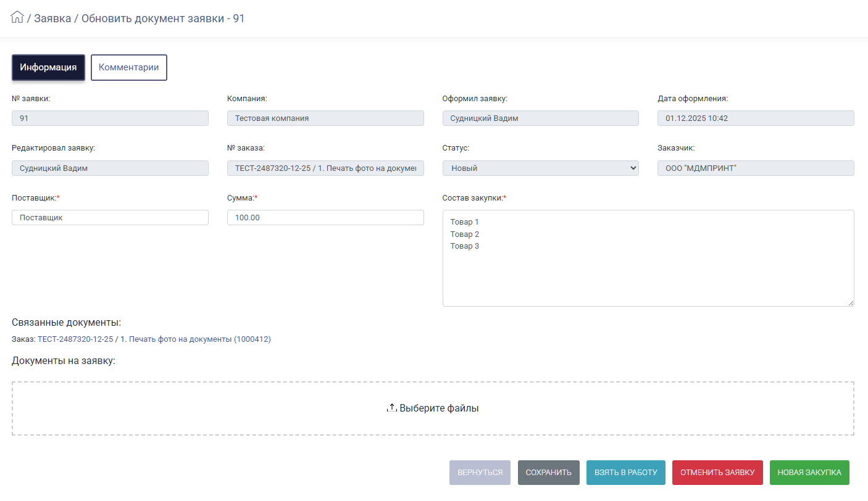The width and height of the screenshot is (868, 501).
Task: Grab the textarea resize handle
Action: (x=851, y=303)
